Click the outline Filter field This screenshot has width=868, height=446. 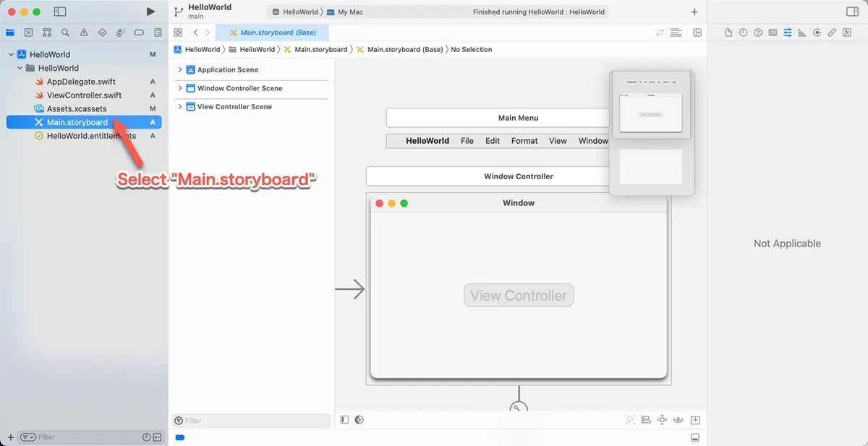(x=250, y=421)
